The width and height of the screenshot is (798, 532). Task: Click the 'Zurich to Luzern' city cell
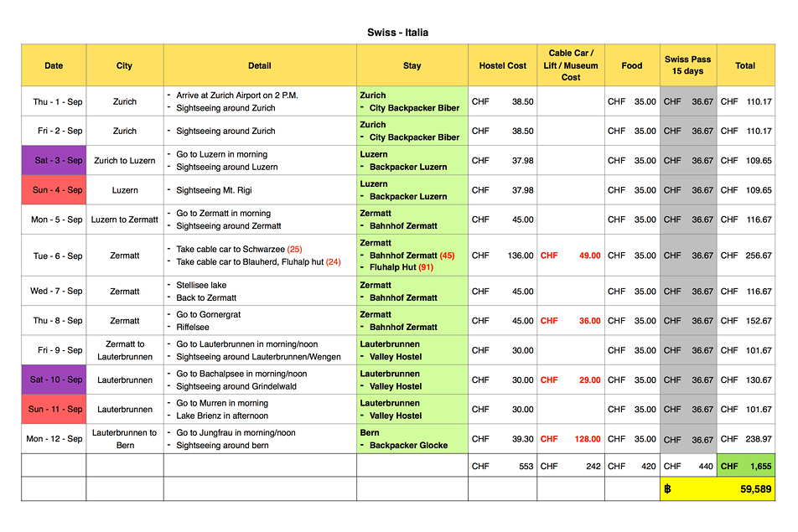click(x=125, y=160)
